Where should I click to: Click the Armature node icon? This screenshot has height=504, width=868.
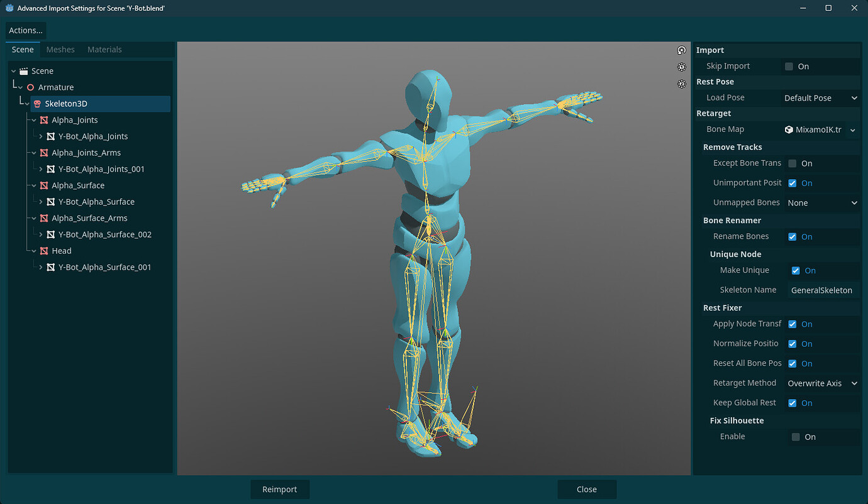tap(30, 87)
